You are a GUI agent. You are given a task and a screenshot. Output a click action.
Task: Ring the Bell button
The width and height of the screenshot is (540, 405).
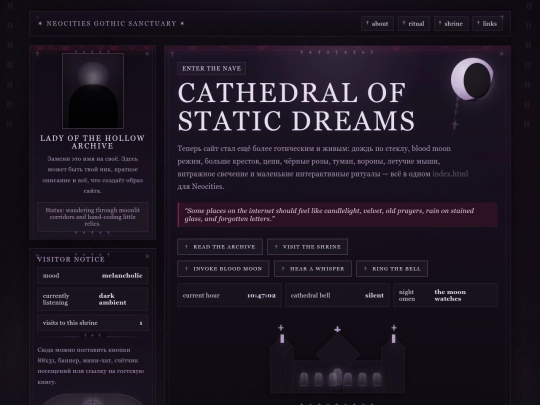392,269
